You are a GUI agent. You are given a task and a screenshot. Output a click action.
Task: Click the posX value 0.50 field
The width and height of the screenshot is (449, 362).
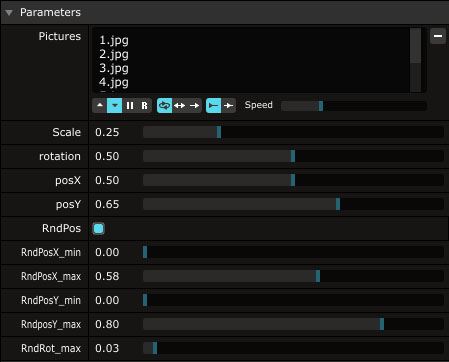107,180
